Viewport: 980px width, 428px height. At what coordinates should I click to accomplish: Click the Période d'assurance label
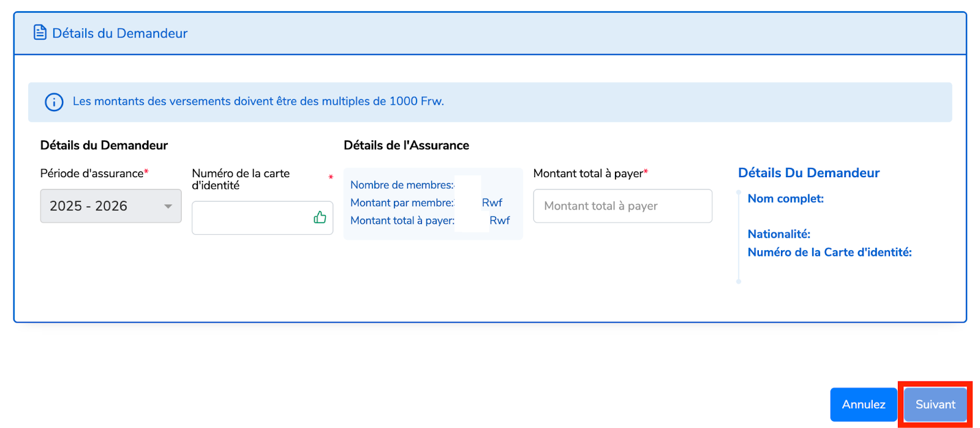pos(92,174)
